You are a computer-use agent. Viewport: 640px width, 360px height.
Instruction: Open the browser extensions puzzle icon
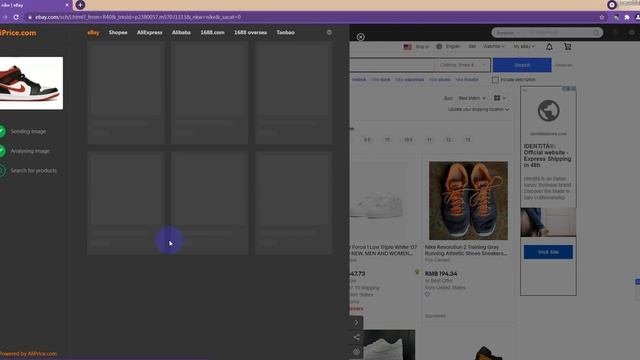(x=627, y=17)
